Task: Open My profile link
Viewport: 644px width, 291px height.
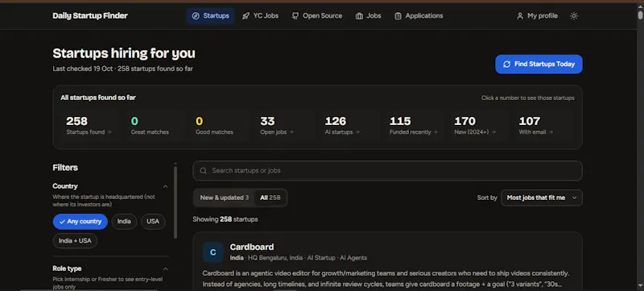Action: (x=537, y=16)
